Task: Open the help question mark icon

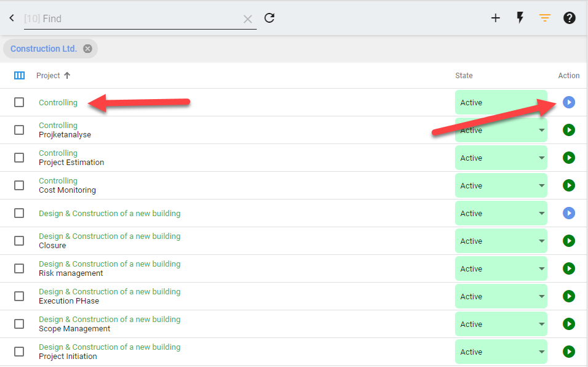Action: [x=570, y=18]
